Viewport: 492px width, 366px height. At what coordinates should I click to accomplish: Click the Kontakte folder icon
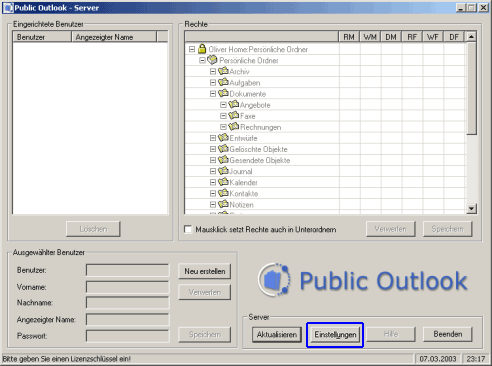coord(223,193)
